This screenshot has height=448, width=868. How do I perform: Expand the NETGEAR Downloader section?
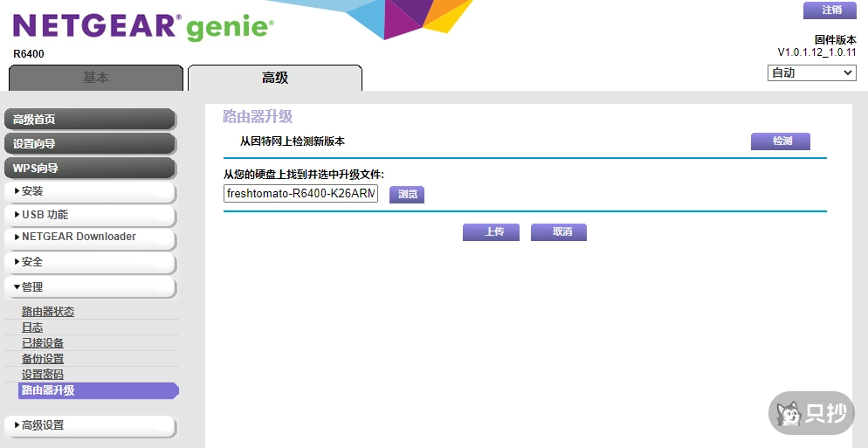click(x=90, y=238)
